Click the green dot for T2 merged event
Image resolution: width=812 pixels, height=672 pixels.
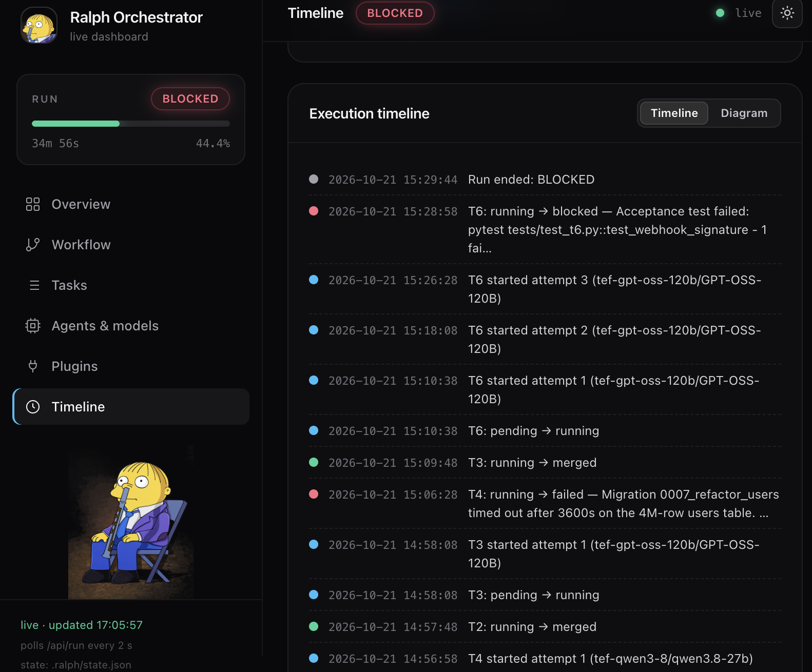[314, 626]
